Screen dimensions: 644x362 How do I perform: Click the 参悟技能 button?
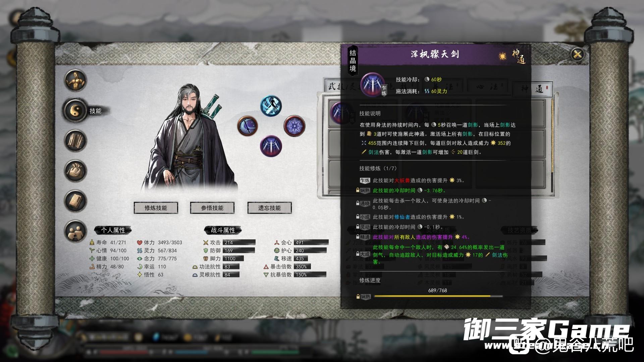pyautogui.click(x=212, y=208)
